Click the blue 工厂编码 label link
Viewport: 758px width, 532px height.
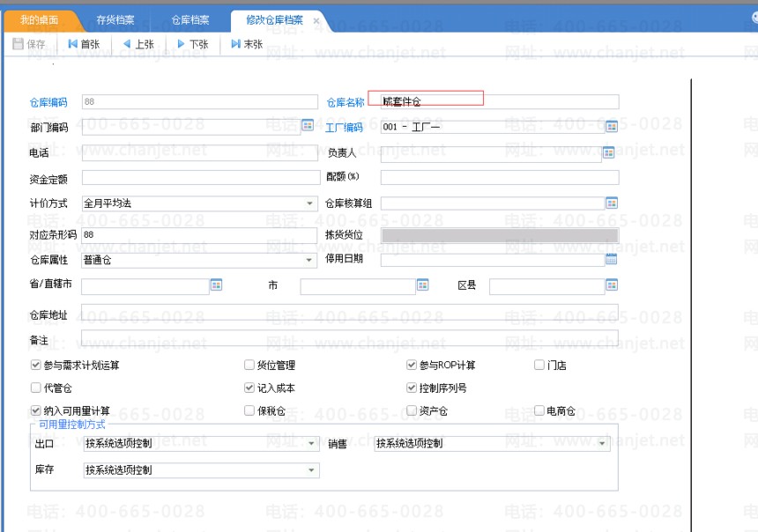[344, 128]
